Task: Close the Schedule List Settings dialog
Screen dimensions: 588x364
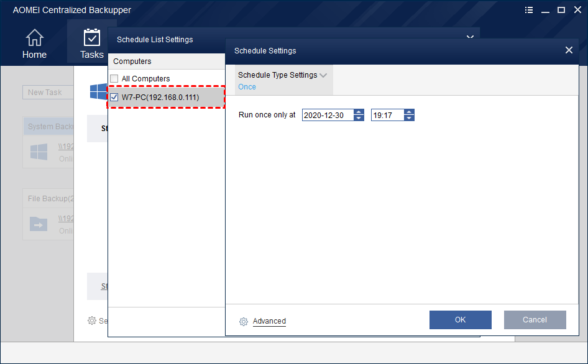Action: coord(470,37)
